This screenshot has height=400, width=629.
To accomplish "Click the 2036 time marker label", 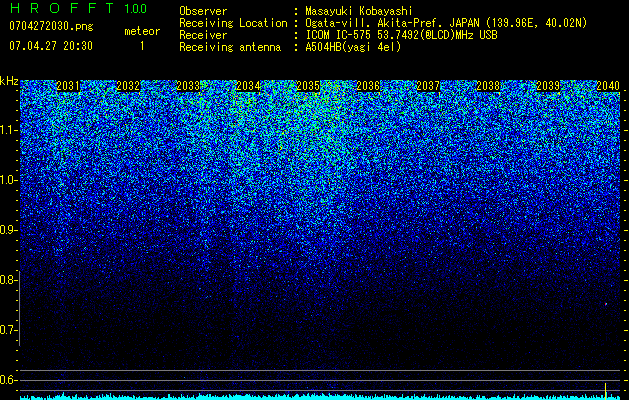I will [x=368, y=86].
